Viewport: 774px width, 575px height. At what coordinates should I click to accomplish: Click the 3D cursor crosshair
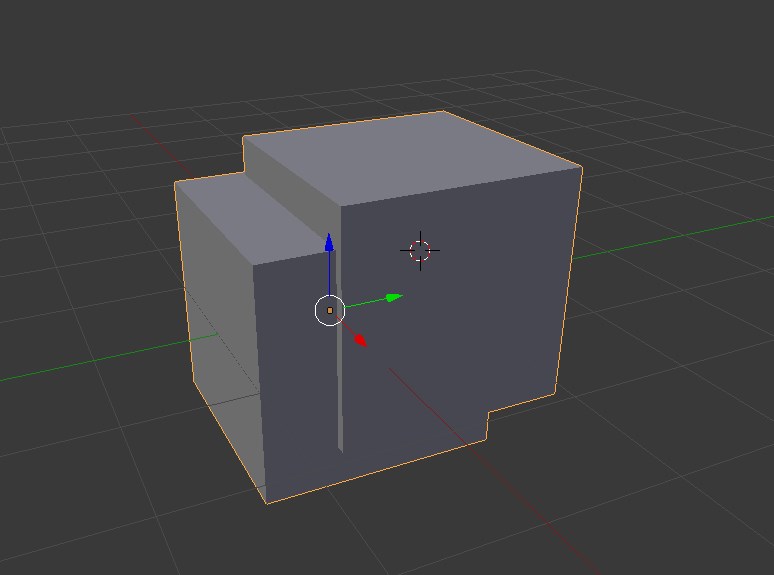(420, 251)
